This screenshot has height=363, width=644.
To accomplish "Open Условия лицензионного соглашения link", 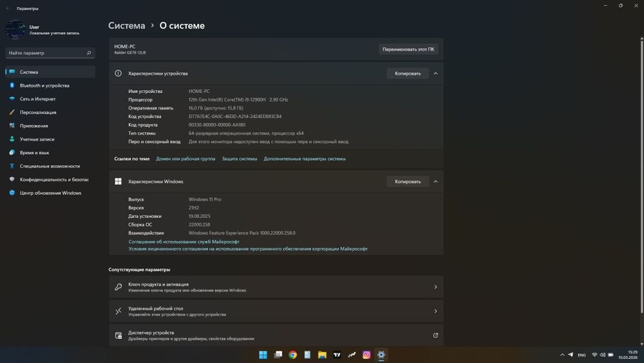I will [248, 249].
